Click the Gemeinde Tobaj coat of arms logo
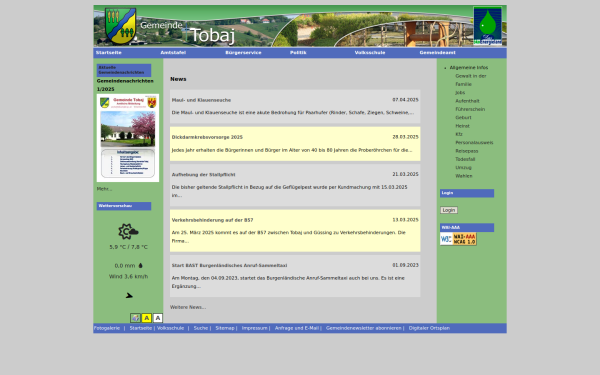The height and width of the screenshot is (375, 600). click(121, 26)
